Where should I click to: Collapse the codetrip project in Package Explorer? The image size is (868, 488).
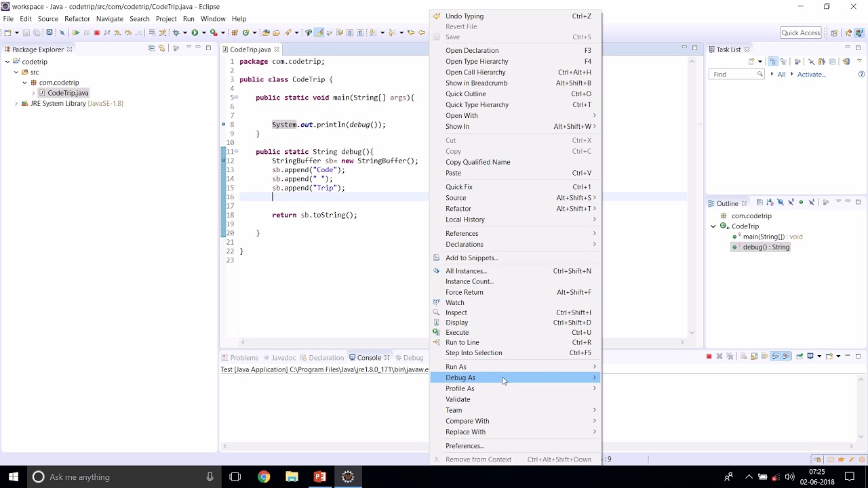coord(7,62)
